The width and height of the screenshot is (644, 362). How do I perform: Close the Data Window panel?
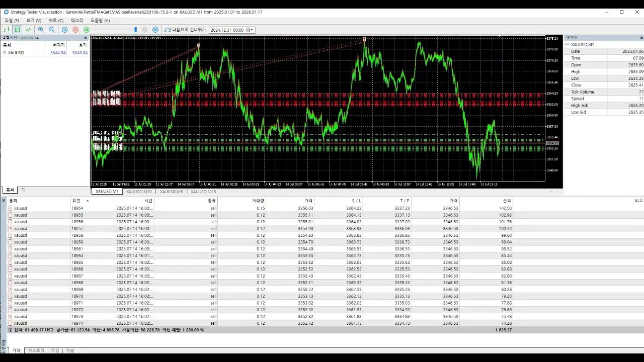[641, 38]
